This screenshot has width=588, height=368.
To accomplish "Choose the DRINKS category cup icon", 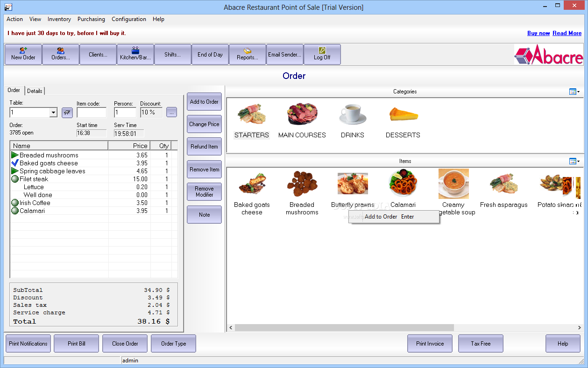I will (x=353, y=115).
